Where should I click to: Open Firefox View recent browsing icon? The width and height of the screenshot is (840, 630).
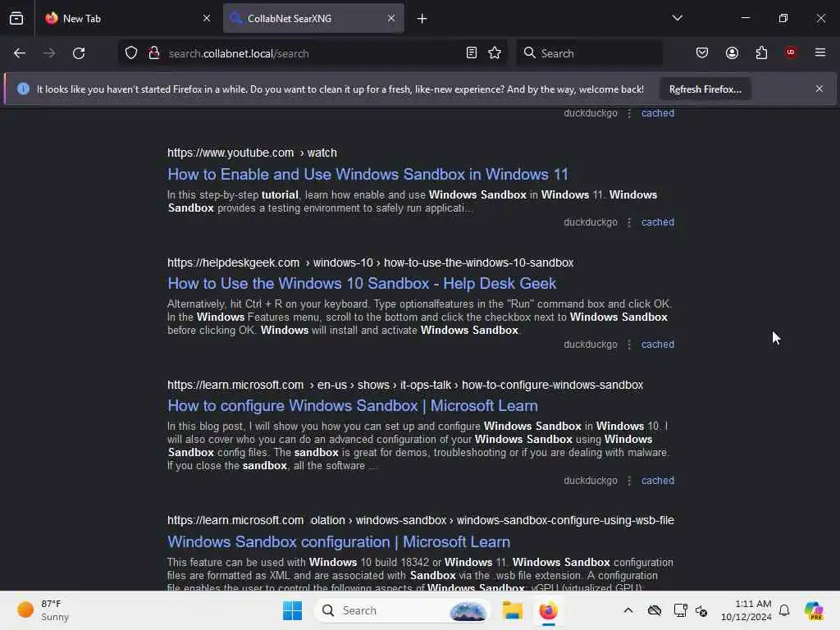[x=16, y=18]
